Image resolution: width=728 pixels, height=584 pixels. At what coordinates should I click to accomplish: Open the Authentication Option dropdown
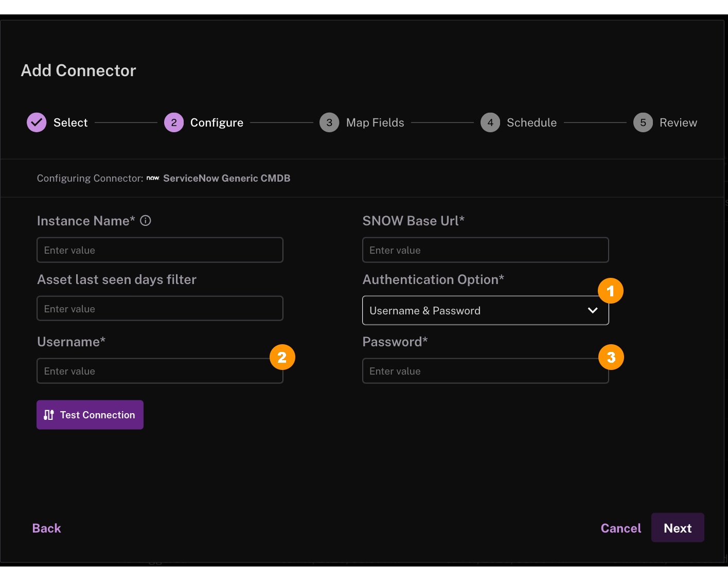pos(486,310)
